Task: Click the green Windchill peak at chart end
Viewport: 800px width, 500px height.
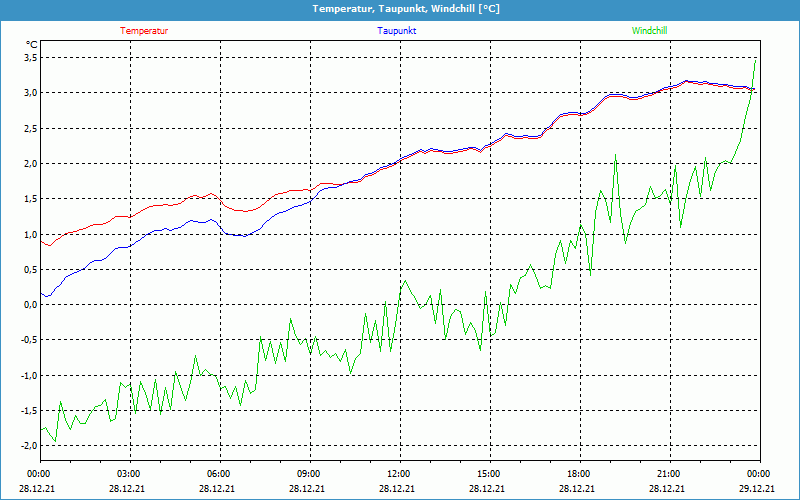Action: (755, 60)
